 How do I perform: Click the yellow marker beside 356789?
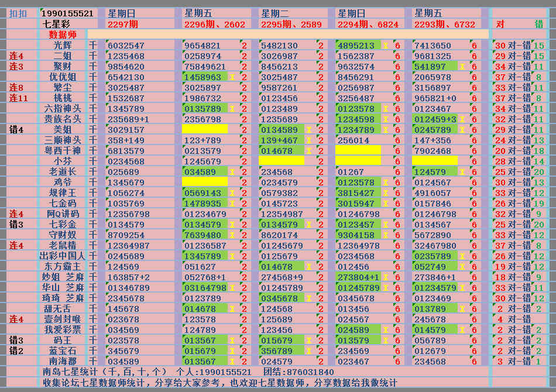tap(308, 351)
